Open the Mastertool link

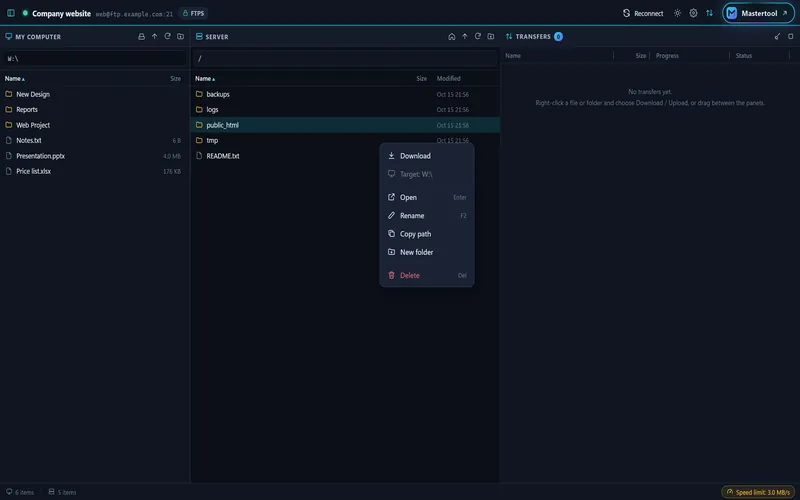pyautogui.click(x=758, y=13)
